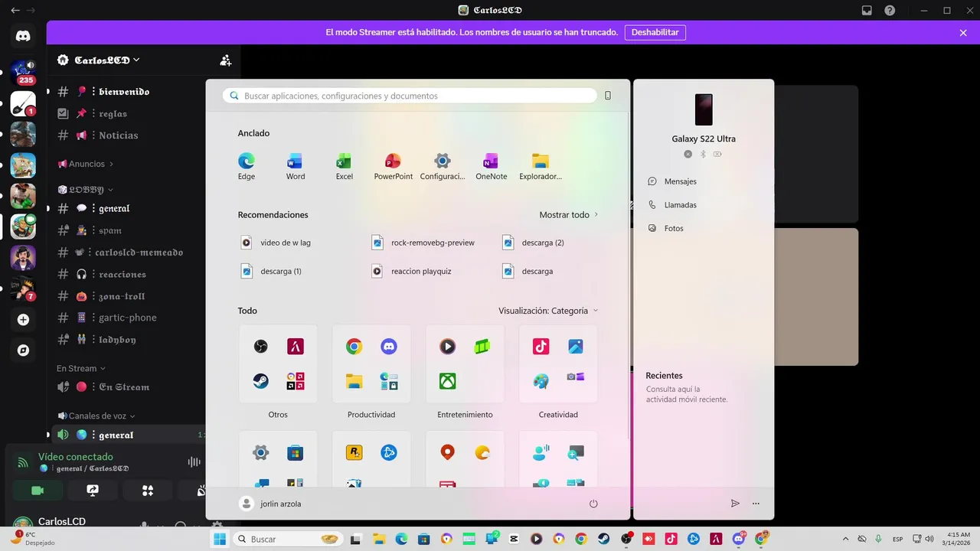This screenshot has width=980, height=551.
Task: Open OneNote from the pinned apps
Action: click(x=491, y=166)
